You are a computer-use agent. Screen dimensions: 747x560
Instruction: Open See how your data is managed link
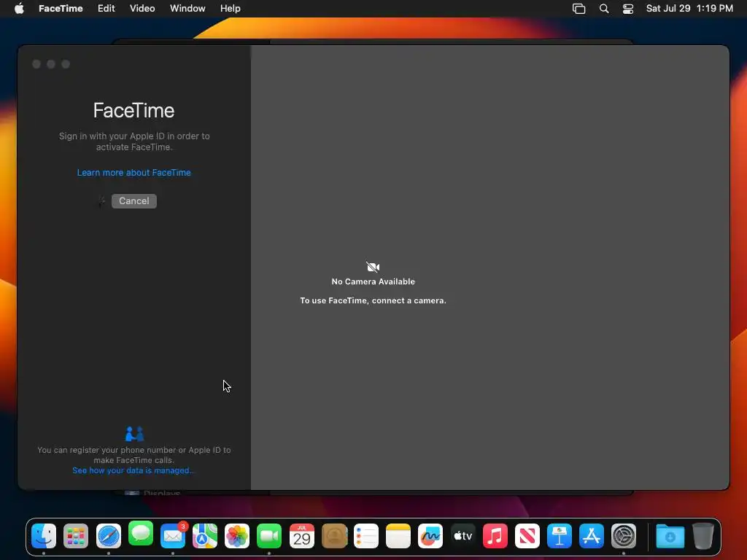(133, 470)
